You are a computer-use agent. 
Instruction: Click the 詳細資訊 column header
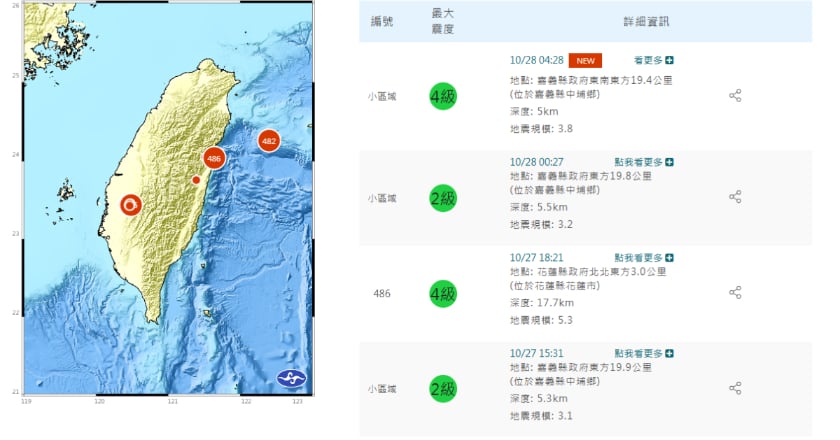pyautogui.click(x=646, y=21)
